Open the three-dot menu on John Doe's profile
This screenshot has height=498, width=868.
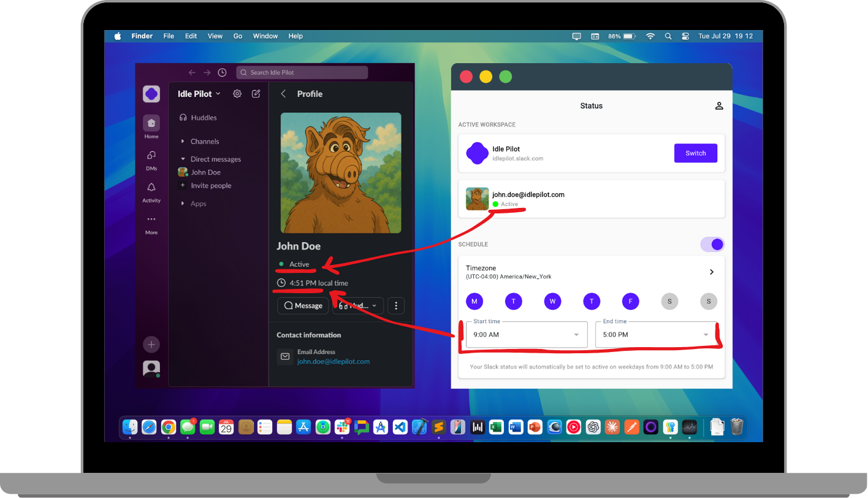pos(395,305)
